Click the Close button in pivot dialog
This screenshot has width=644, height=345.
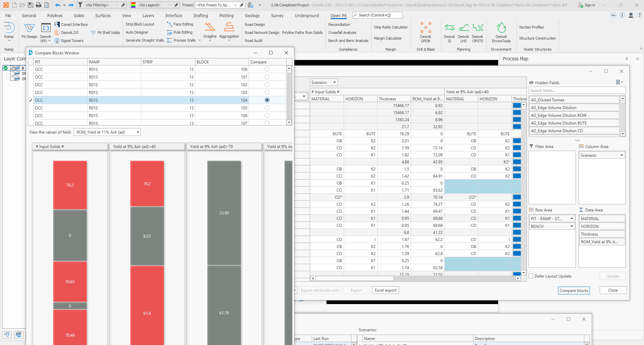(x=613, y=290)
